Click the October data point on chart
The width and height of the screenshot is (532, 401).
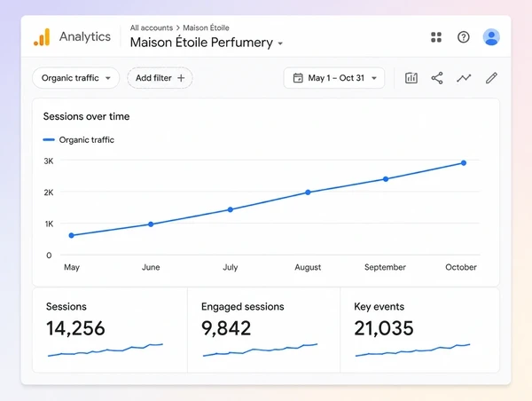[464, 163]
